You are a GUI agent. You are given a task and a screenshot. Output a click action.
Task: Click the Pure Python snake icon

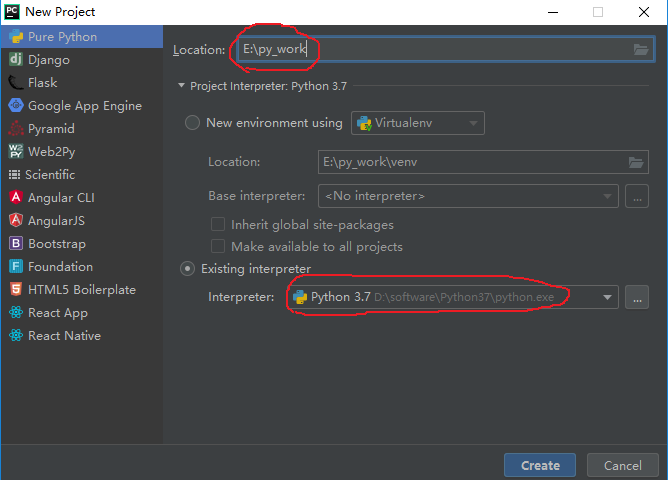[16, 37]
